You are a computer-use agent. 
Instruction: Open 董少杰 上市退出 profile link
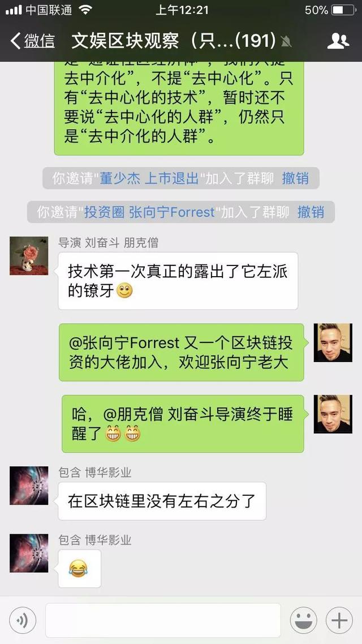pos(149,178)
